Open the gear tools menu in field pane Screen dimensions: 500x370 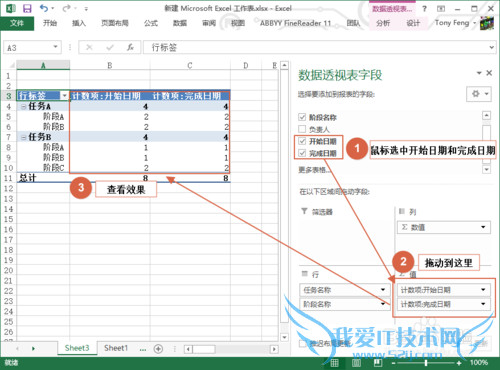point(479,94)
